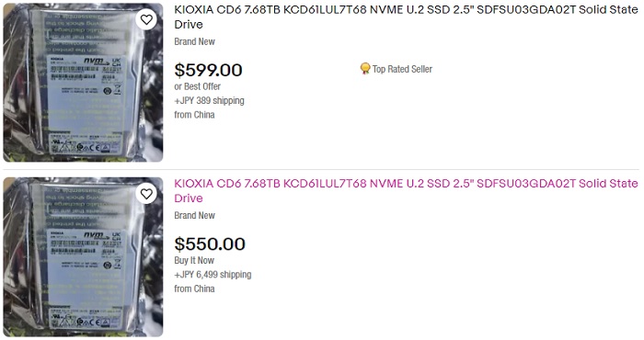This screenshot has width=644, height=340.
Task: Toggle the heart on the $550.00 listing
Action: click(x=146, y=194)
